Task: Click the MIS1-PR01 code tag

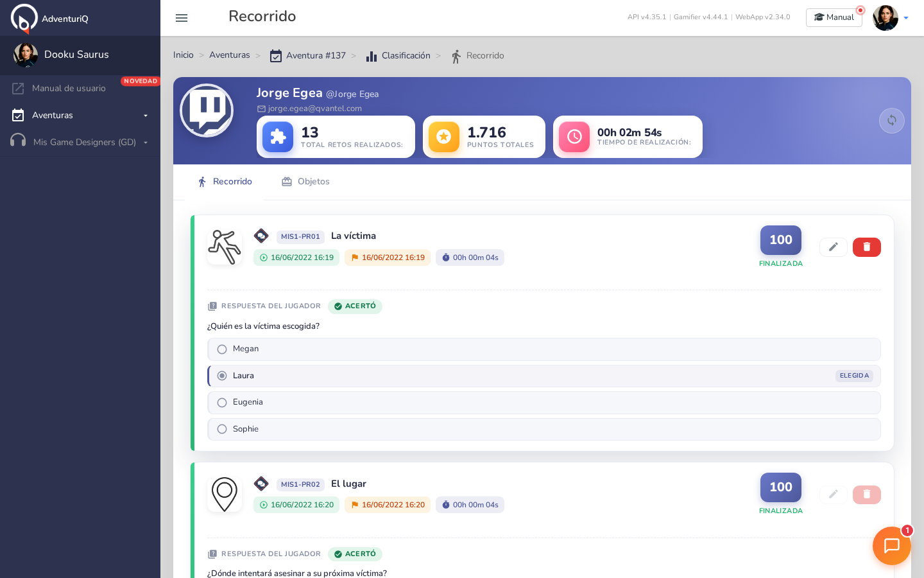Action: point(300,237)
